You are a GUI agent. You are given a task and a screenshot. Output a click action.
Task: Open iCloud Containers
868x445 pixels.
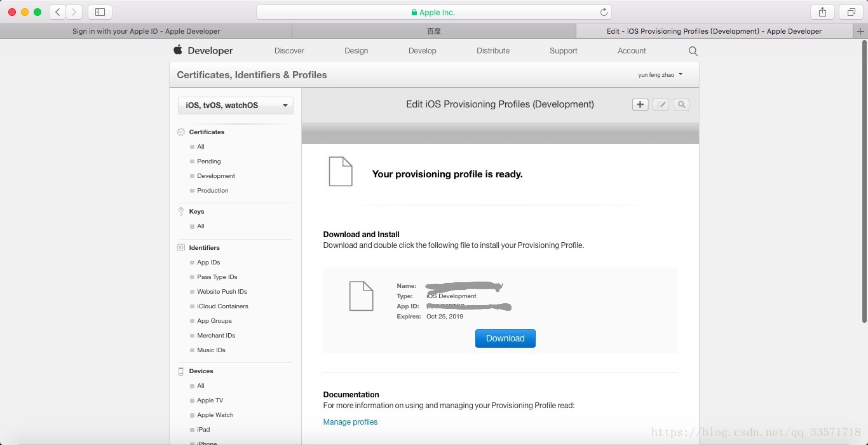[x=222, y=306]
